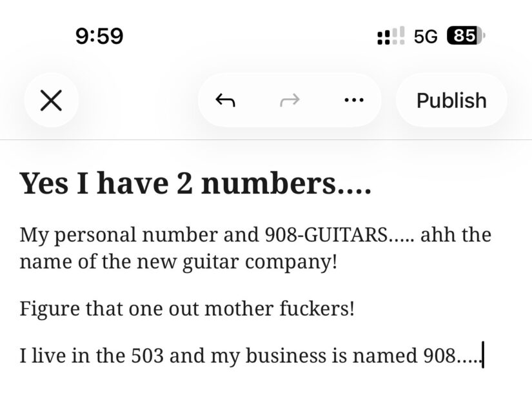Image resolution: width=532 pixels, height=408 pixels.
Task: Place cursor after "guitar company!"
Action: pos(337,263)
